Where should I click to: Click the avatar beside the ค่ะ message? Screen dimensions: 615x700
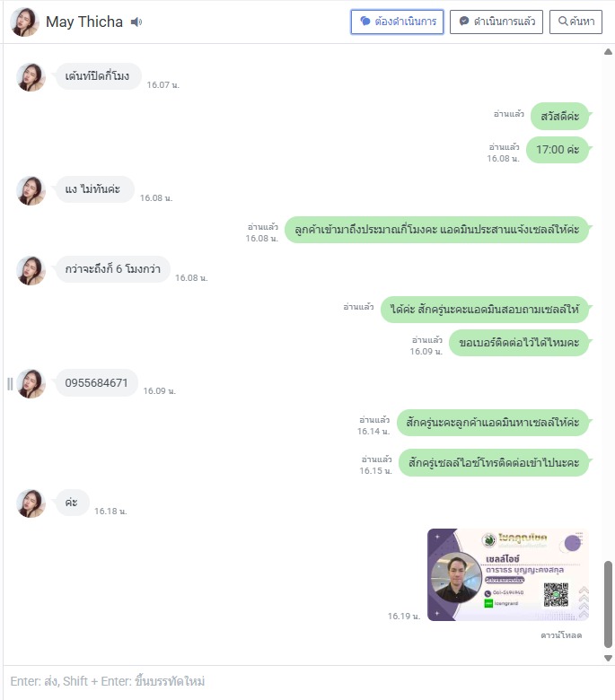tap(31, 503)
